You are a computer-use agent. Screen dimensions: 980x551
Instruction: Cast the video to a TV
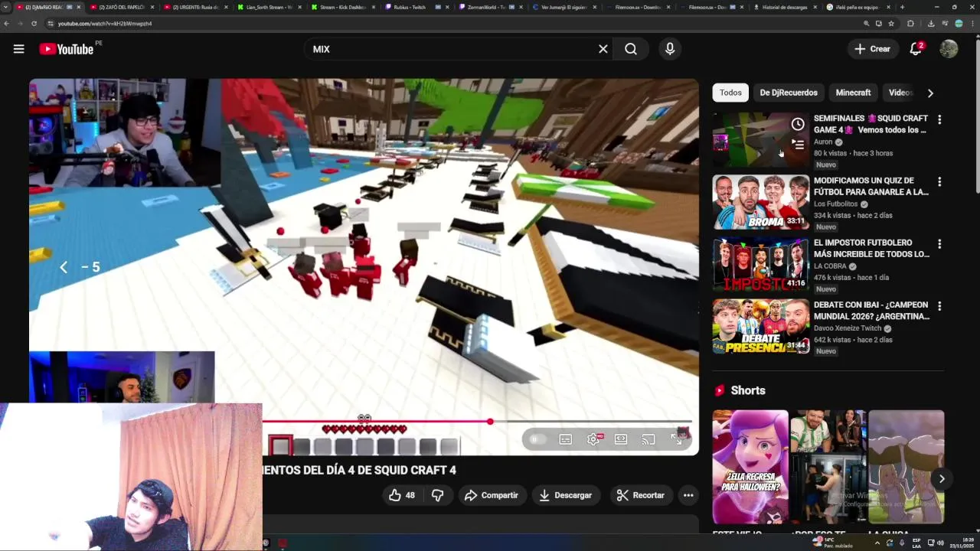pyautogui.click(x=648, y=439)
